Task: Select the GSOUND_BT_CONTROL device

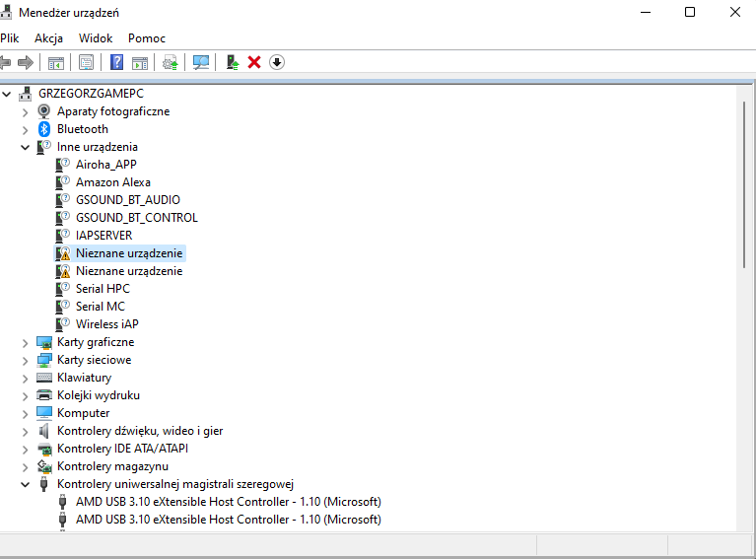Action: [137, 218]
